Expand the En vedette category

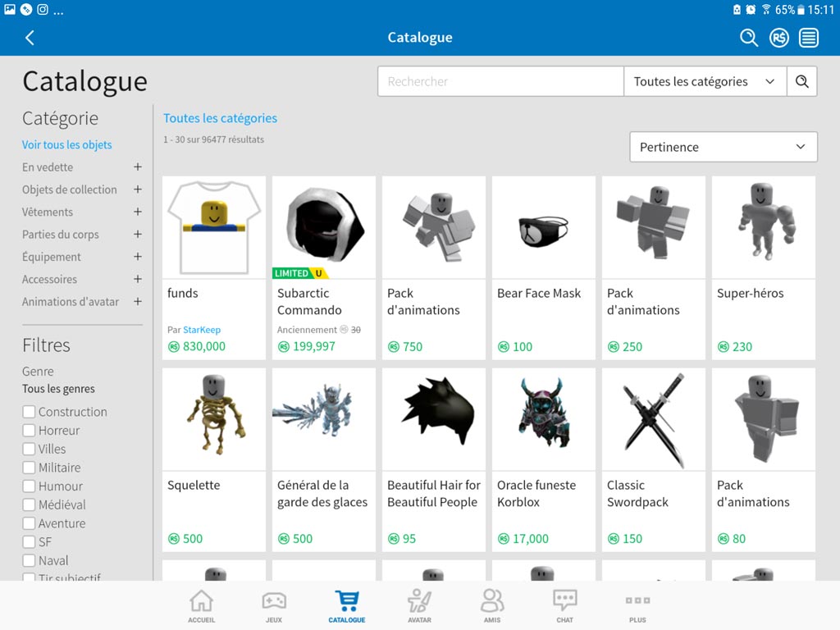(x=138, y=167)
